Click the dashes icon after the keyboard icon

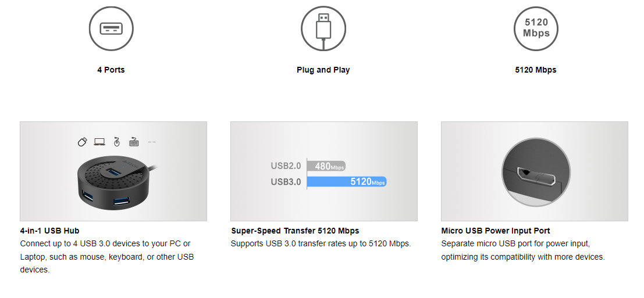(152, 142)
